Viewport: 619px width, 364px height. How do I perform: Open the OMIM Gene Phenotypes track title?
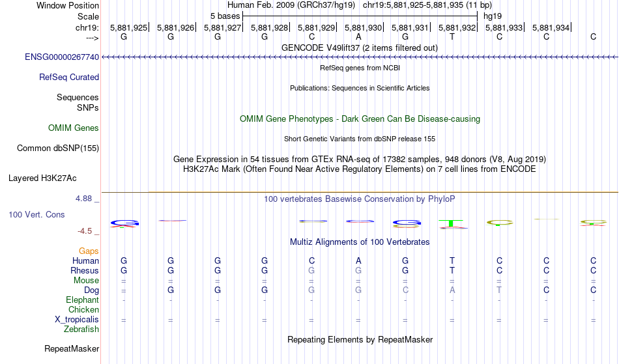pos(360,119)
